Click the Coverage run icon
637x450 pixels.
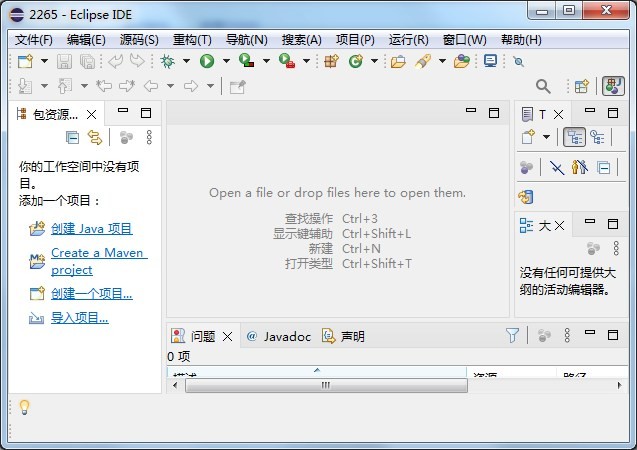pyautogui.click(x=246, y=61)
